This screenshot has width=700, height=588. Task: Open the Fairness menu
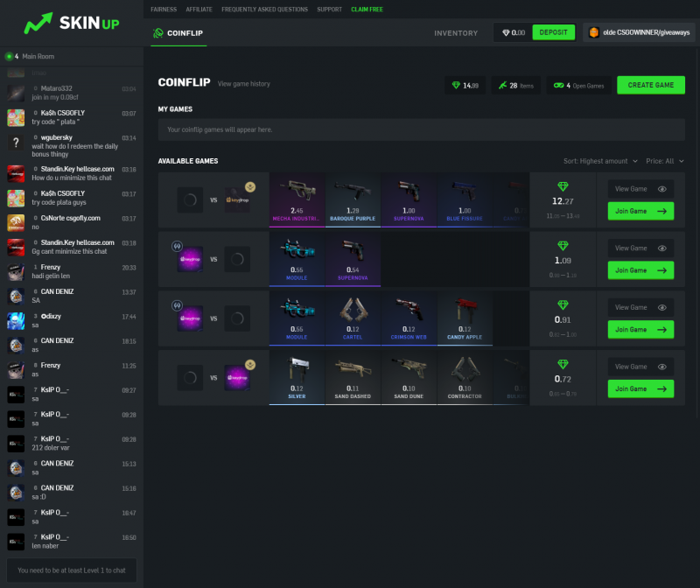164,10
